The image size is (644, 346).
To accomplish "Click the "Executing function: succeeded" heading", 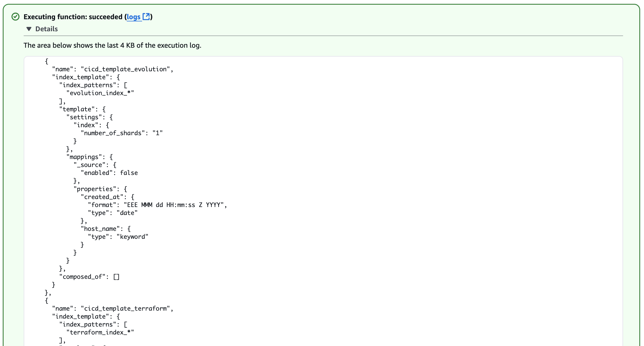I will click(x=73, y=17).
